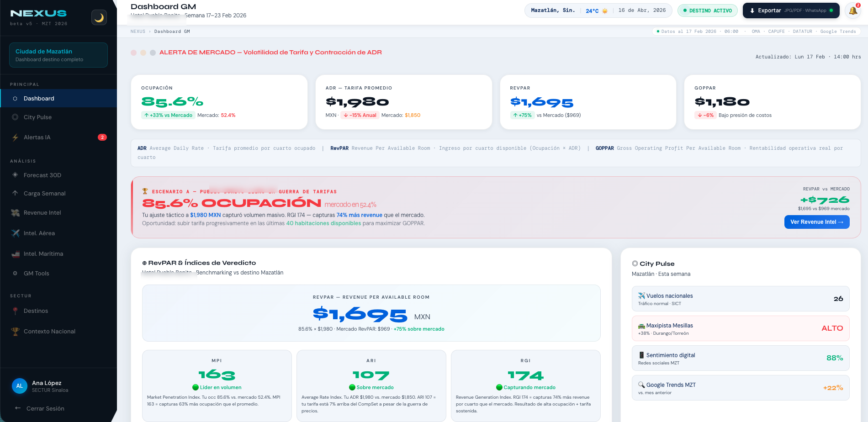This screenshot has height=422, width=868.
Task: Toggle the DESTINO ACTIVO status pill
Action: (708, 10)
